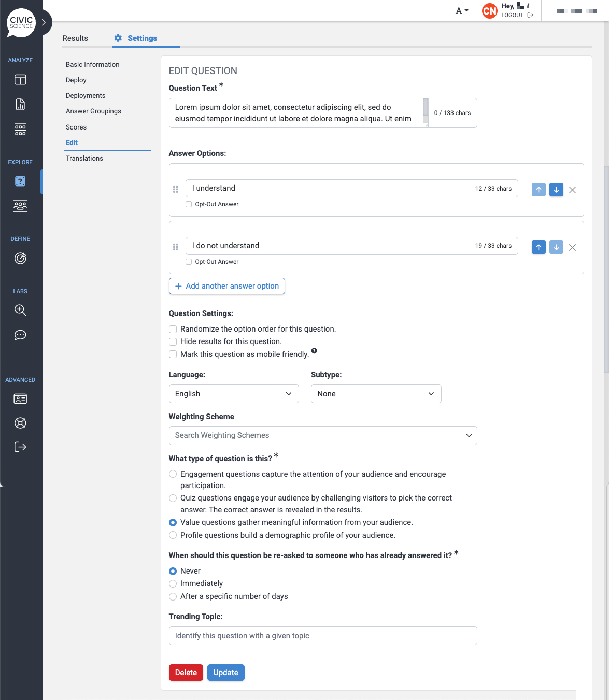Check Opt-Out Answer for 'I do not understand'
The height and width of the screenshot is (700, 609).
(x=189, y=262)
